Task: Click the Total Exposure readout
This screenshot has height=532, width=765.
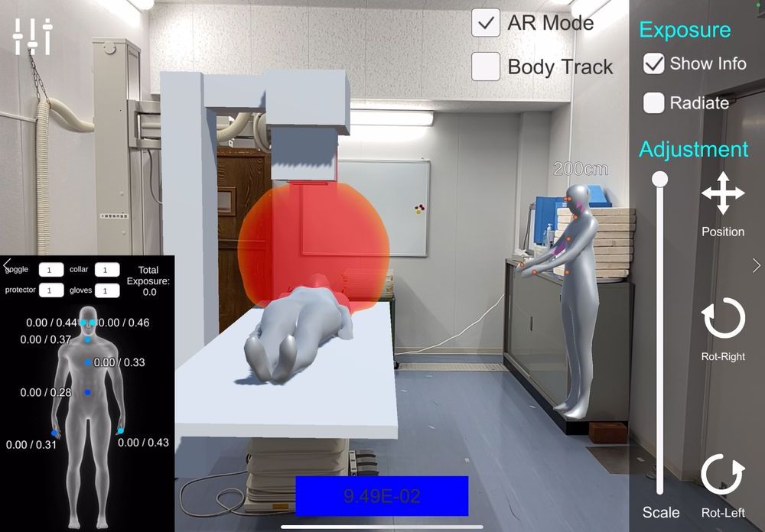Action: pos(148,281)
